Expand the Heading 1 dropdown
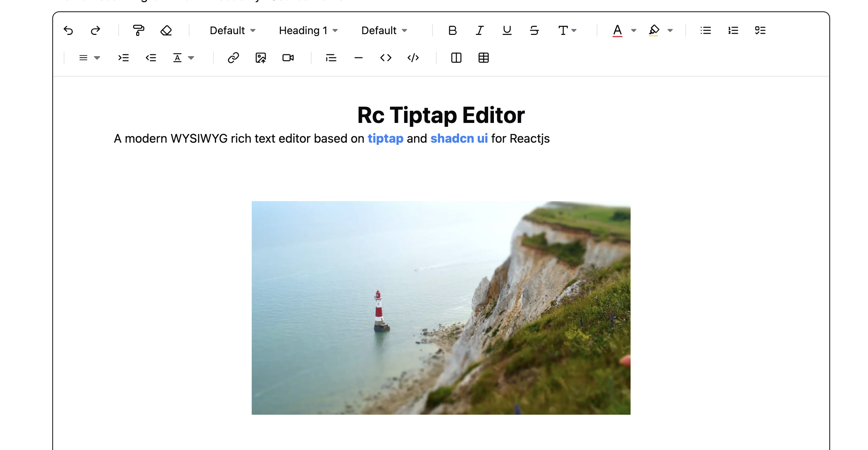 coord(307,30)
